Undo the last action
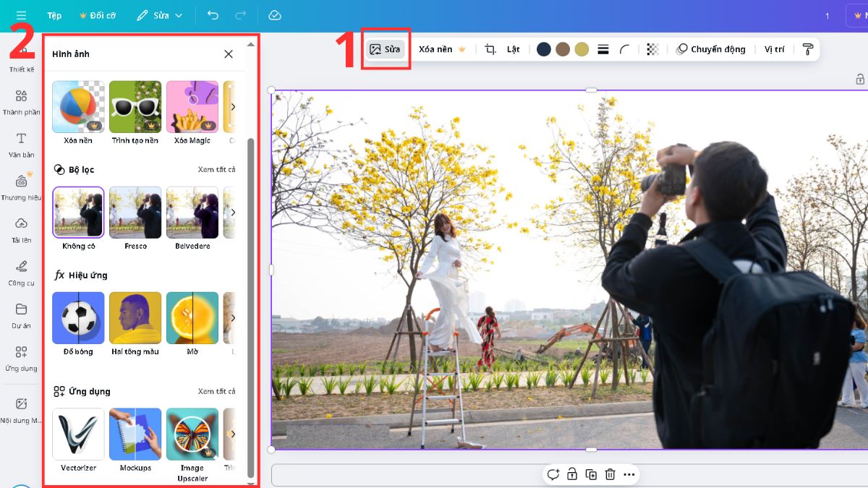Image resolution: width=868 pixels, height=488 pixels. [x=213, y=15]
